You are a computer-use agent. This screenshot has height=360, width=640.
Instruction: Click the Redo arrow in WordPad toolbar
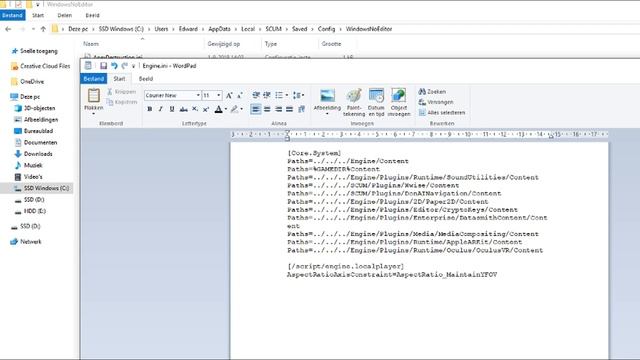click(124, 66)
